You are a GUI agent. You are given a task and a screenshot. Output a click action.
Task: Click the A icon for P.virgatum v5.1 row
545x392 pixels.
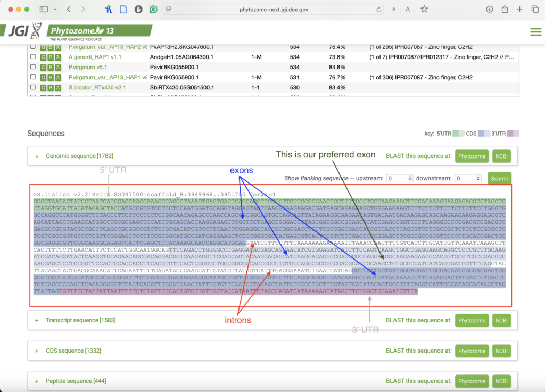click(x=57, y=67)
